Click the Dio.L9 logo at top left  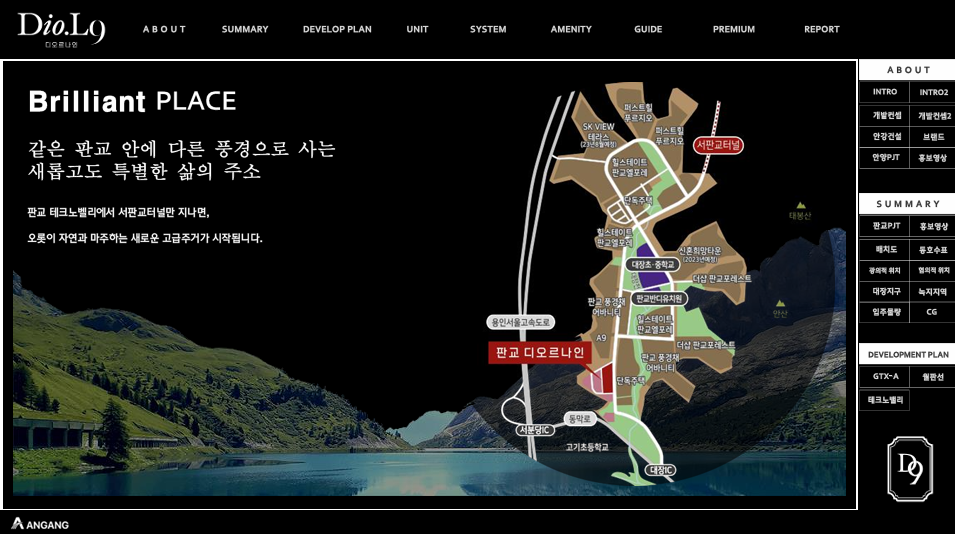[62, 29]
